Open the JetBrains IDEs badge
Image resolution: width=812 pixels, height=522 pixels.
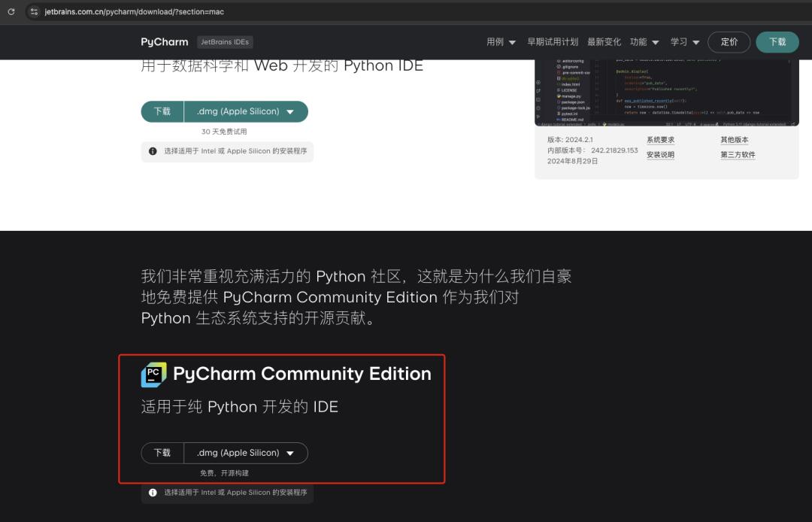[x=225, y=42]
